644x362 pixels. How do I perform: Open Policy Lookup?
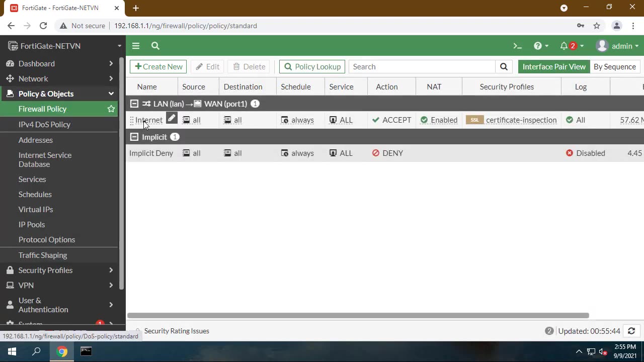312,66
